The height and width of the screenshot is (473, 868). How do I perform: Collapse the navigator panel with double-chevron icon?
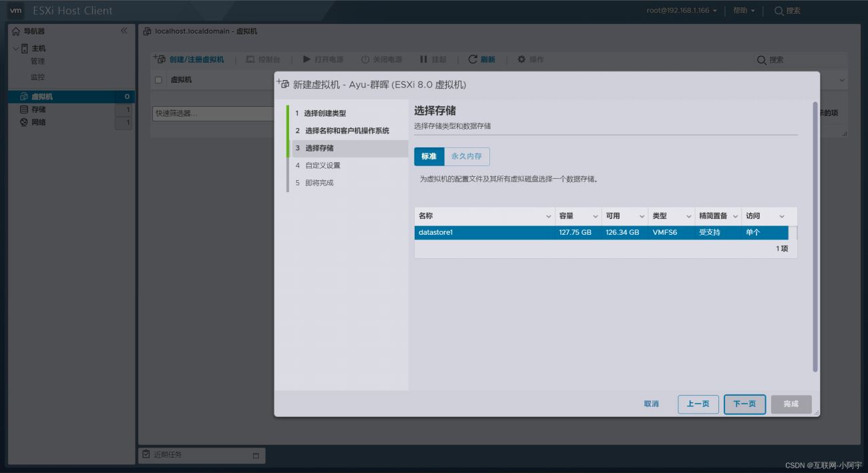124,31
